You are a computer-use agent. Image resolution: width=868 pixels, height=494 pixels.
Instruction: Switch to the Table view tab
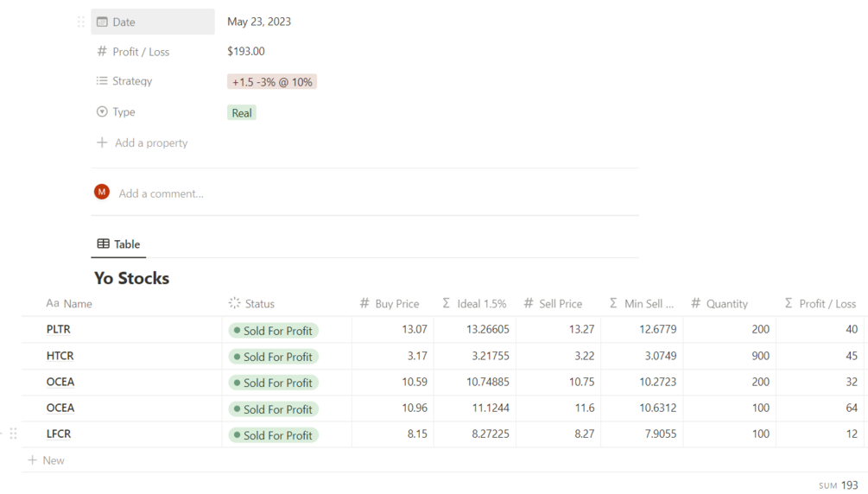118,244
